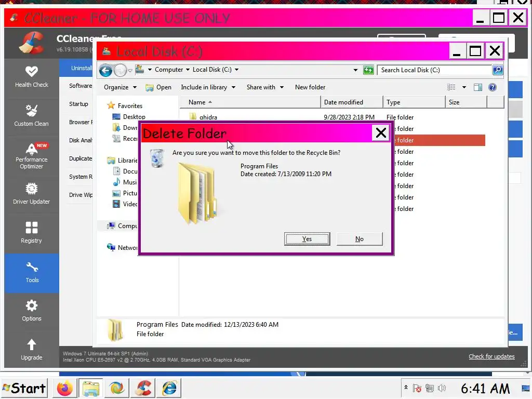Select the ghidra folder row
The height and width of the screenshot is (399, 532).
[332, 117]
